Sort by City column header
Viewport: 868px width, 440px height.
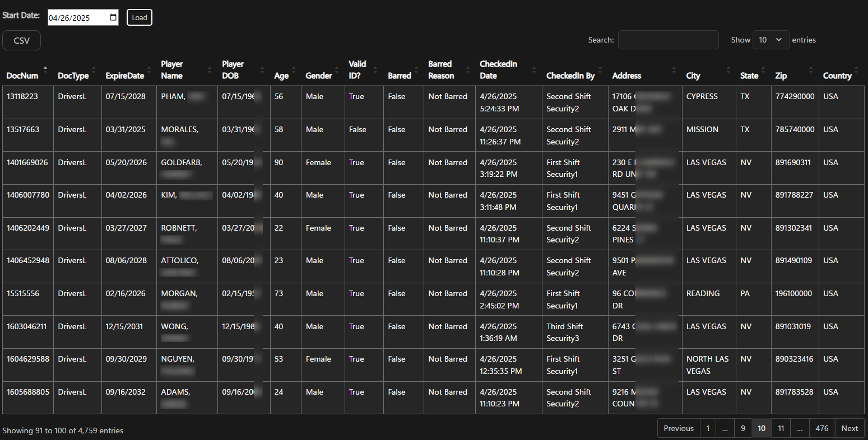coord(693,76)
